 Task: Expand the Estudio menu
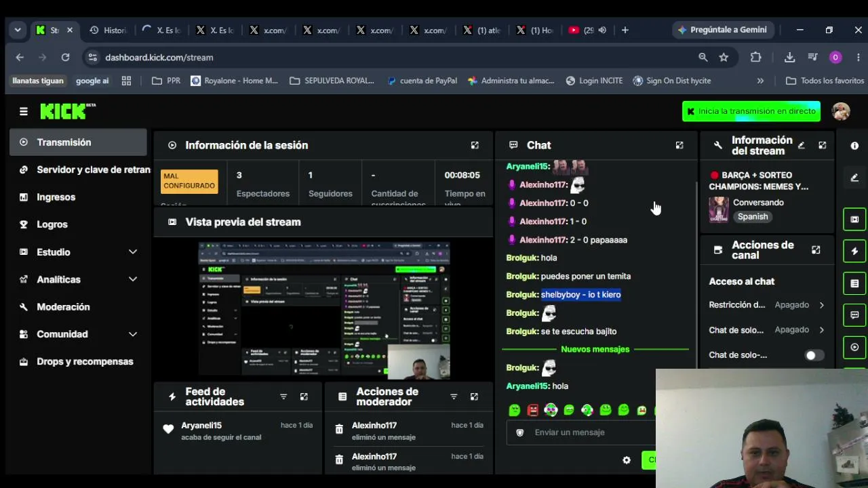[133, 252]
